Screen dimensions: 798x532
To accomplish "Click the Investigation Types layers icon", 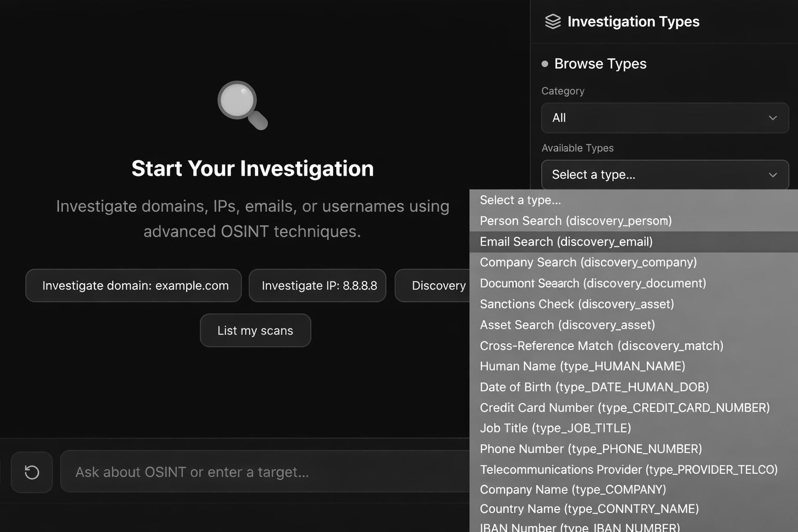I will pos(553,21).
